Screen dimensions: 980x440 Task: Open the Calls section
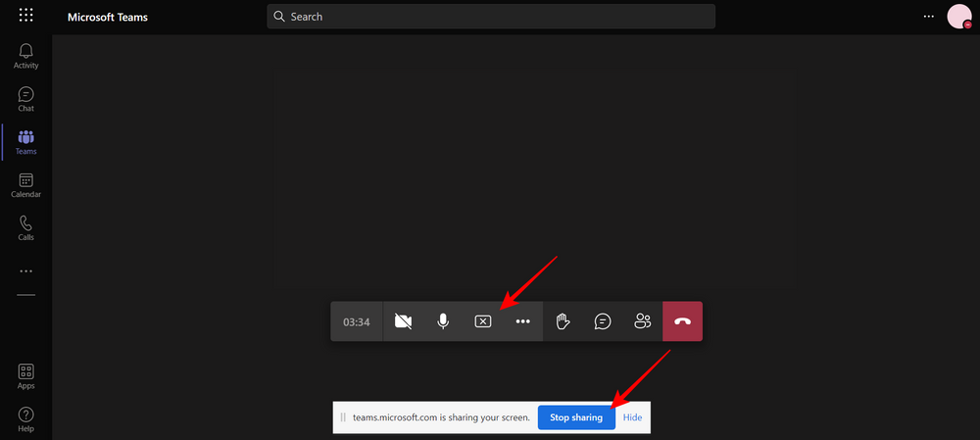click(x=25, y=228)
